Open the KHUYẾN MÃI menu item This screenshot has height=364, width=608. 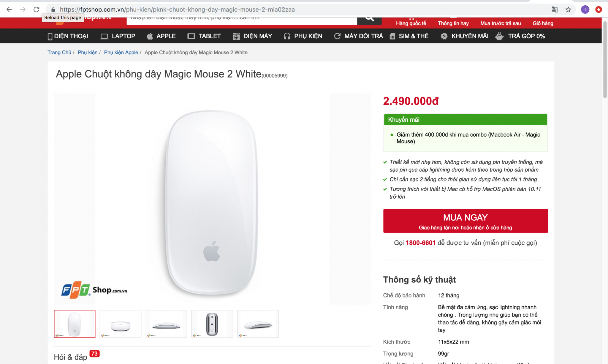coord(465,36)
